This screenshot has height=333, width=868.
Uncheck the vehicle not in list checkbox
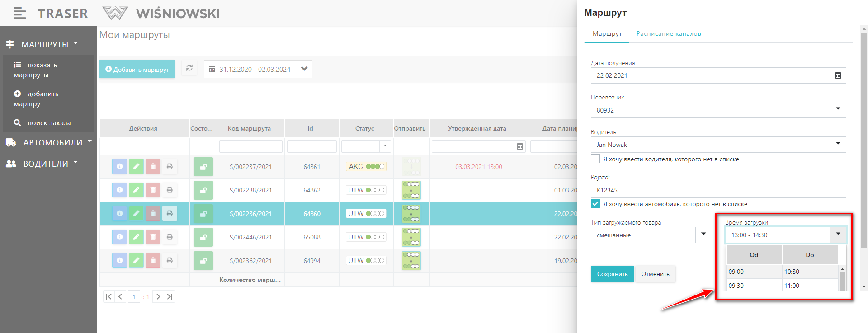(x=595, y=204)
